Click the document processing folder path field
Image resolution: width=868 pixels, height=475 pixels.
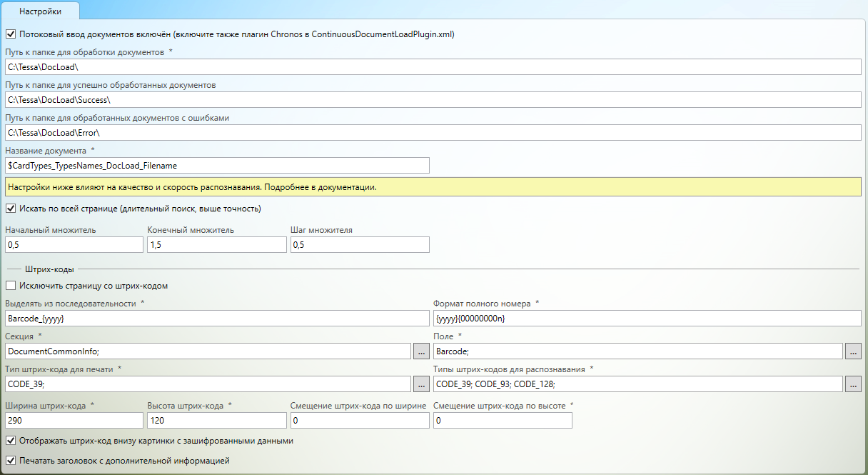click(x=433, y=66)
